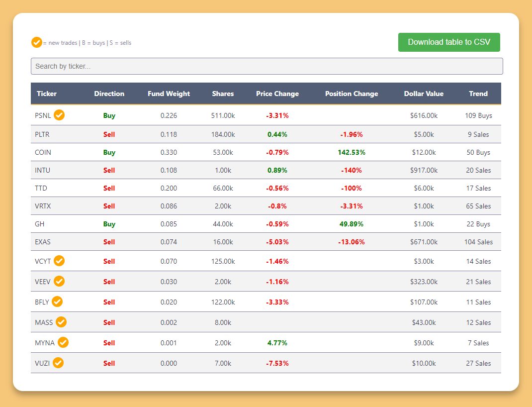The width and height of the screenshot is (532, 407).
Task: Sort by Fund Weight column header
Action: (x=169, y=94)
